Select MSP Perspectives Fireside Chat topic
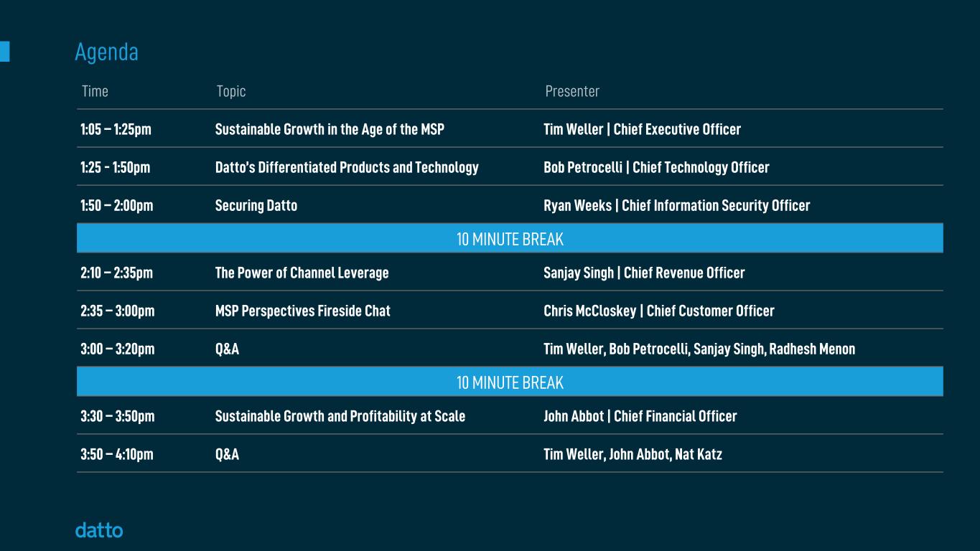Image resolution: width=980 pixels, height=551 pixels. click(303, 311)
